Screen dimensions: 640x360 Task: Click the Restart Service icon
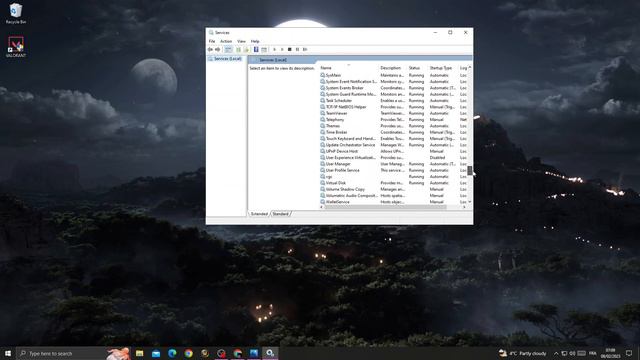pyautogui.click(x=305, y=49)
